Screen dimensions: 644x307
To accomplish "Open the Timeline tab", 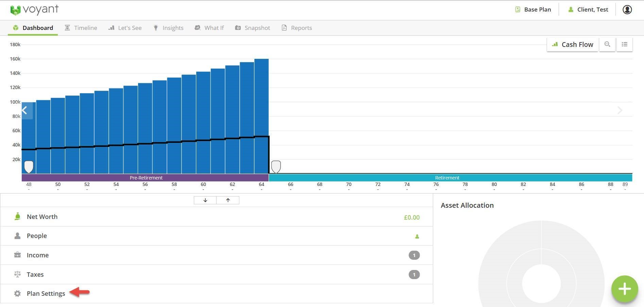I will tap(81, 28).
